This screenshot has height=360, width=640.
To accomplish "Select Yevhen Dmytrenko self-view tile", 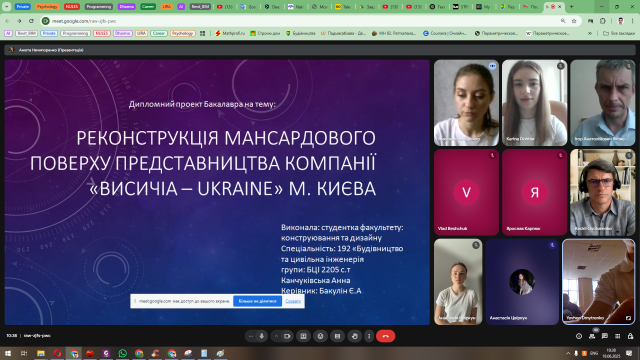I will pyautogui.click(x=598, y=282).
